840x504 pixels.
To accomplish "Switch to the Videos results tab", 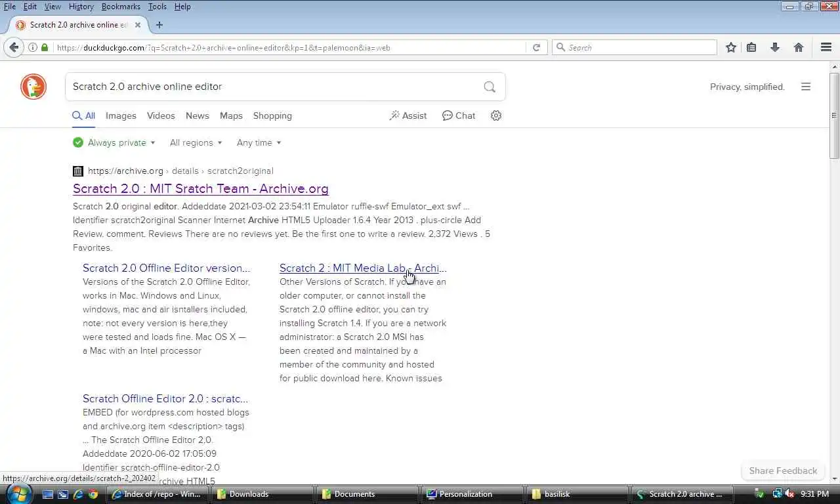I will (161, 115).
